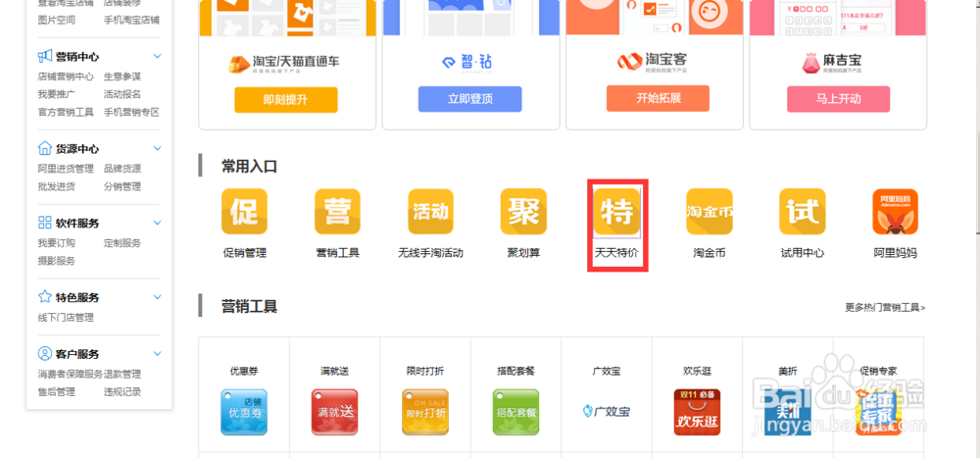Select the 美折 tool icon
This screenshot has height=458, width=980.
(788, 412)
